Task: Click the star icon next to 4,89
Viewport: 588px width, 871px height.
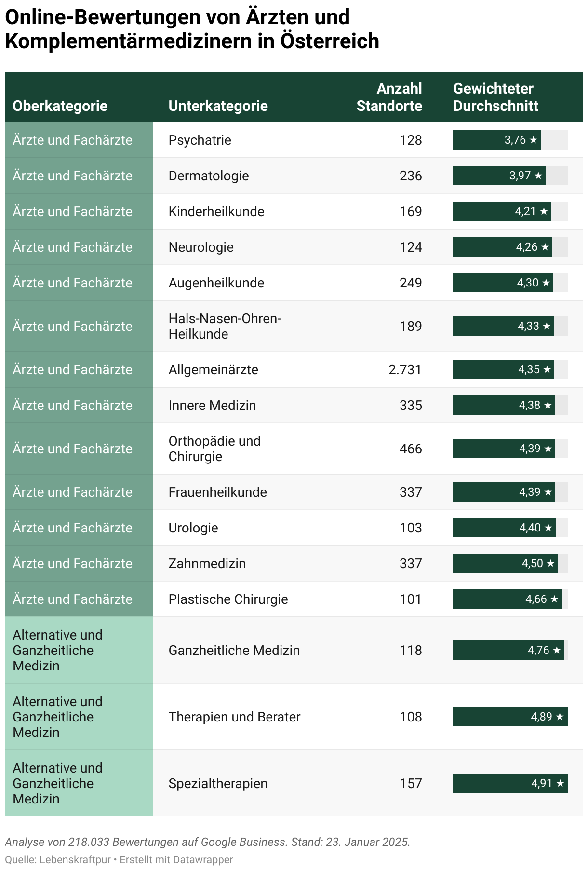Action: (x=560, y=717)
